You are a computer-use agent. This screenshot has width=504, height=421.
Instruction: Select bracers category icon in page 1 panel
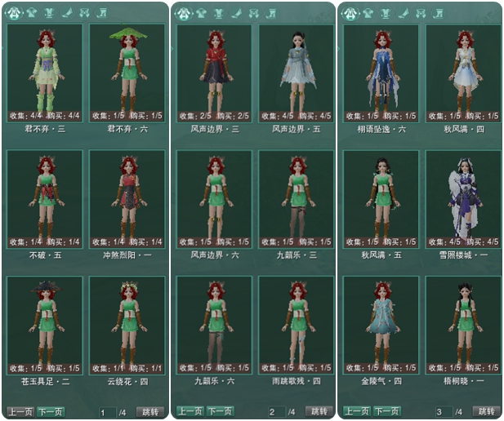point(84,13)
